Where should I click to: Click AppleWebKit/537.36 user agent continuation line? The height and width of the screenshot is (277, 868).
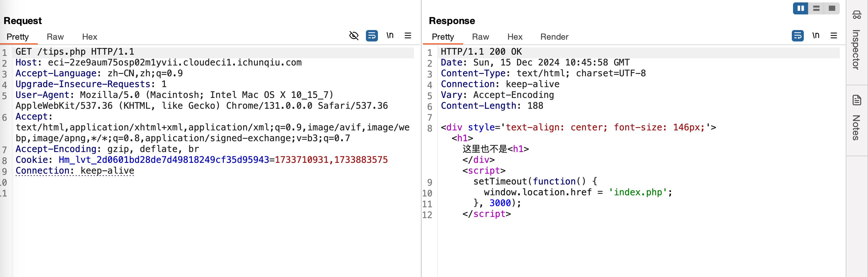click(202, 106)
